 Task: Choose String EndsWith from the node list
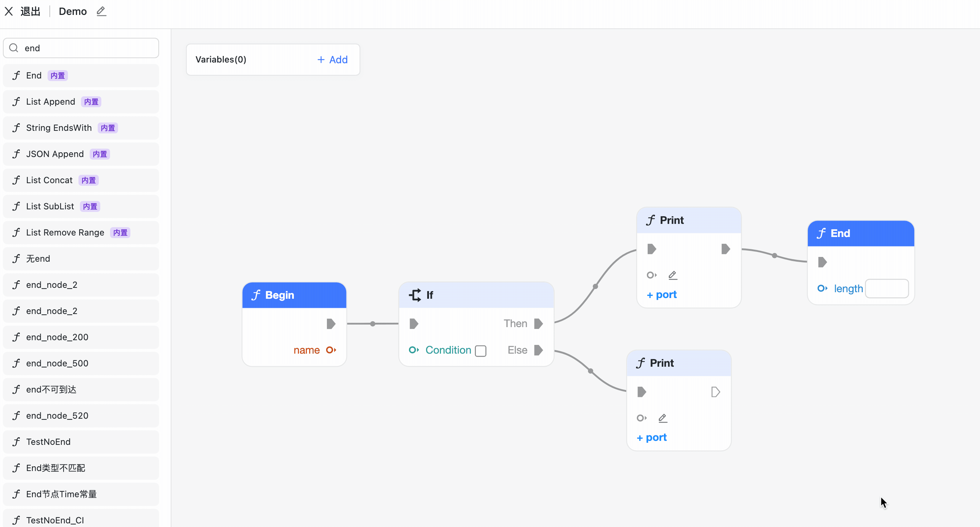click(x=81, y=128)
